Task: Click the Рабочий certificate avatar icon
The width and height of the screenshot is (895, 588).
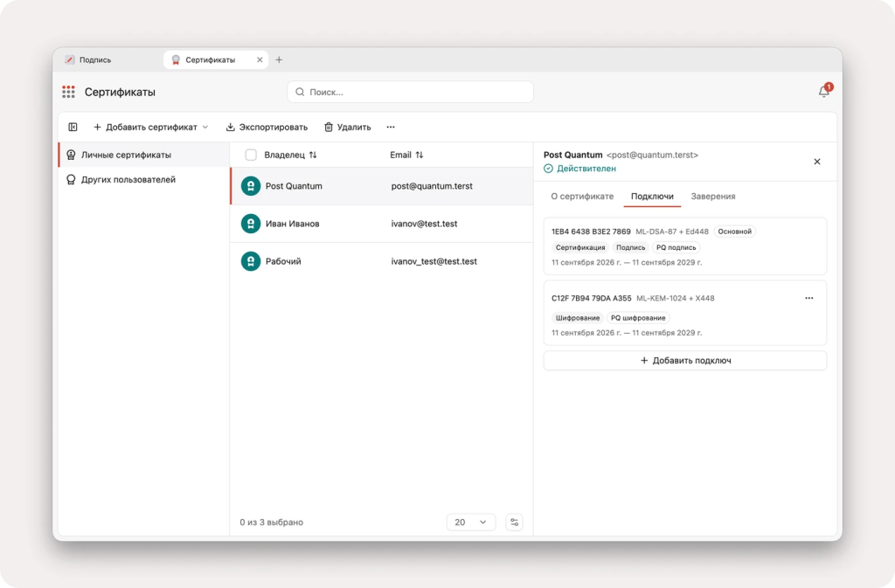Action: click(x=251, y=261)
